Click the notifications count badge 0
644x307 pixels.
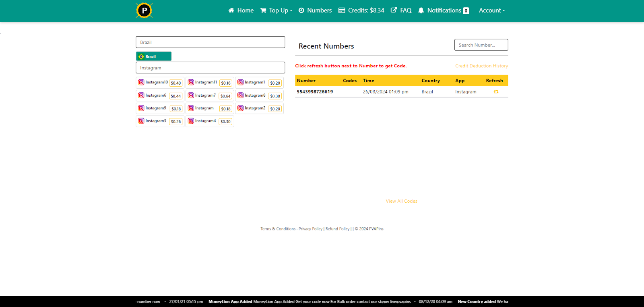466,11
